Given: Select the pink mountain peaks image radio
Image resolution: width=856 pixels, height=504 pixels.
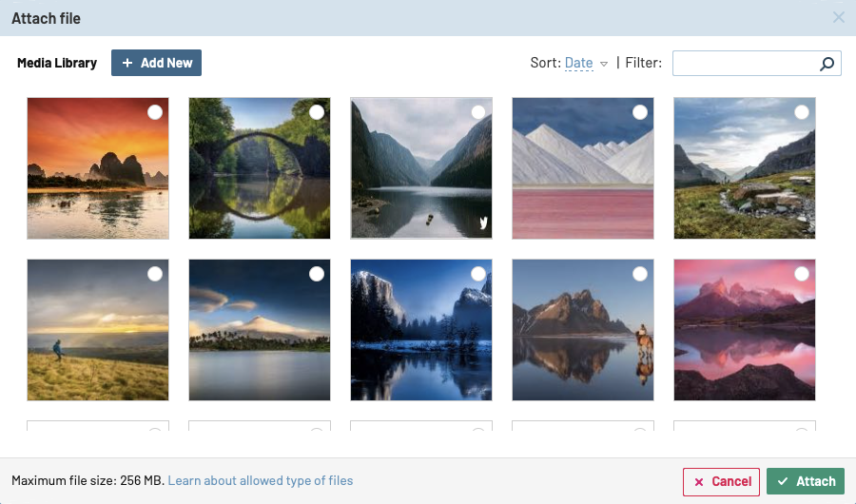Looking at the screenshot, I should point(802,274).
